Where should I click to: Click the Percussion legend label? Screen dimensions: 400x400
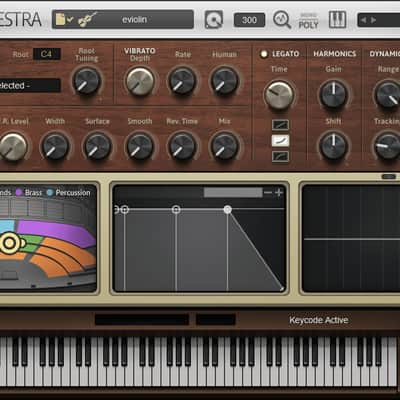[73, 193]
